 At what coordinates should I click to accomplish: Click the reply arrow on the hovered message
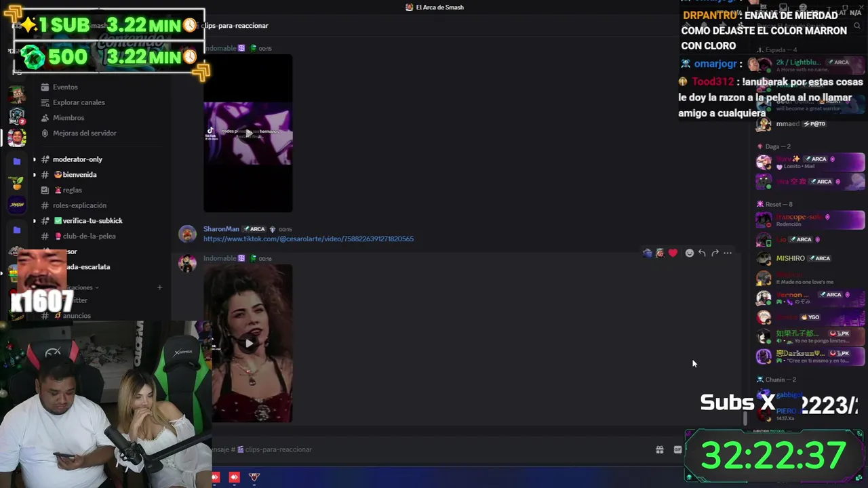click(702, 253)
